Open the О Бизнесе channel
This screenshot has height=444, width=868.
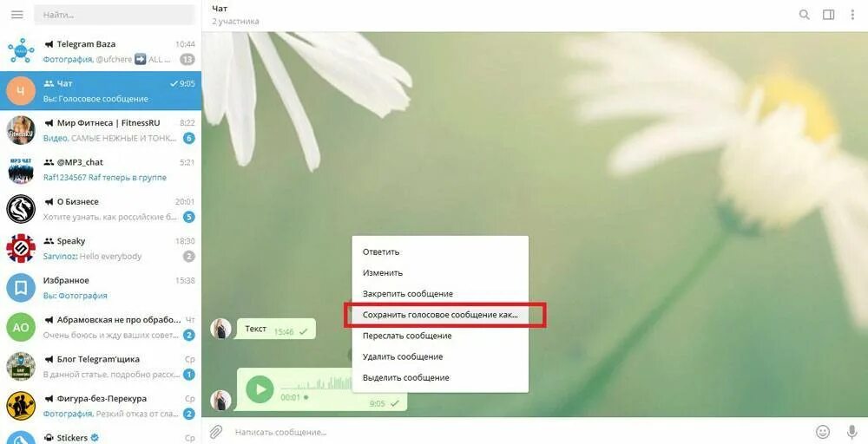[x=101, y=209]
